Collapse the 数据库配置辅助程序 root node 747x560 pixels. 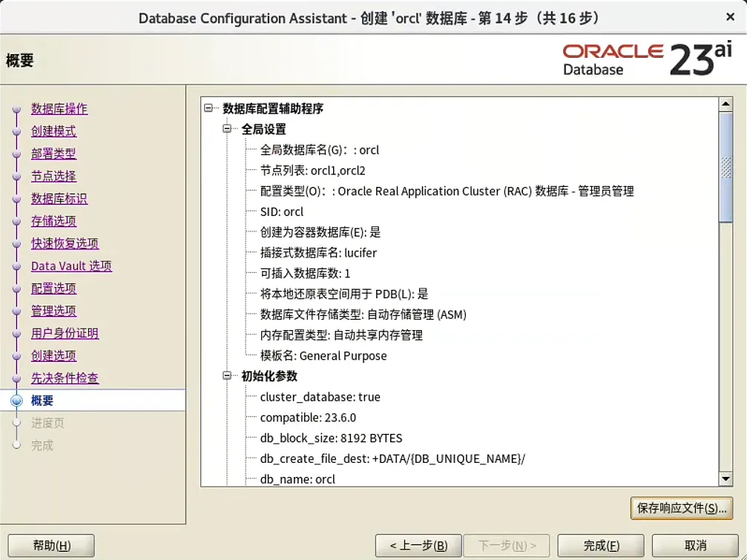pos(208,108)
